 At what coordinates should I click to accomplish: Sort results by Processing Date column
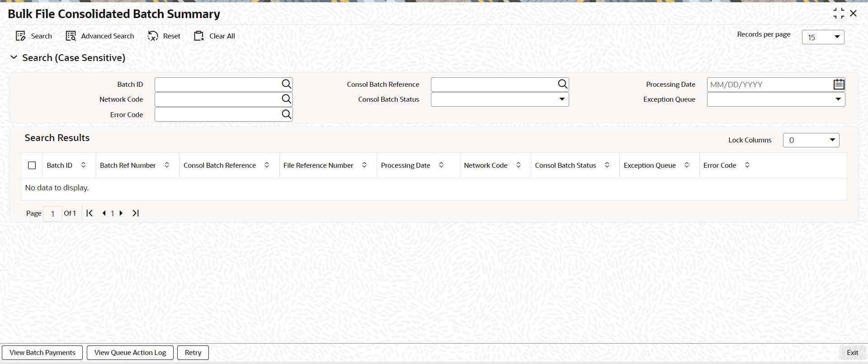(x=441, y=165)
